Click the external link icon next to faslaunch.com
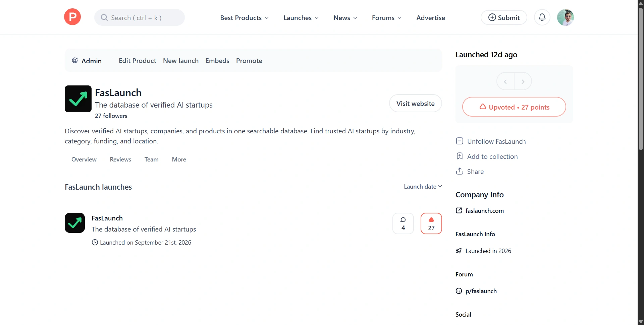Image resolution: width=644 pixels, height=325 pixels. tap(459, 210)
